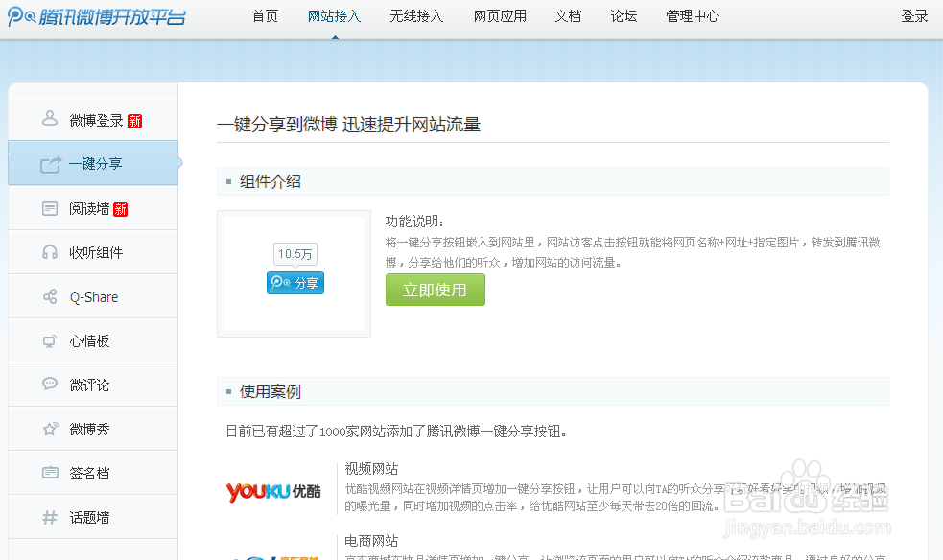Click the Tencent Weibo open platform logo

pyautogui.click(x=96, y=16)
